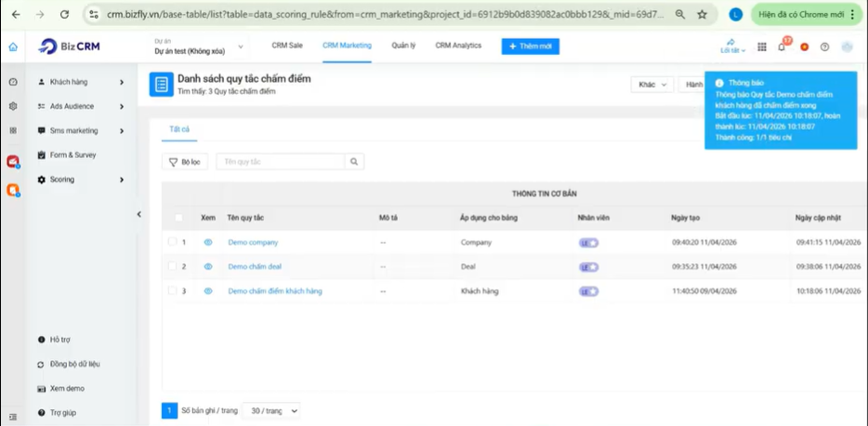Open the Dự án test project dropdown
Image resolution: width=868 pixels, height=426 pixels.
pos(199,47)
